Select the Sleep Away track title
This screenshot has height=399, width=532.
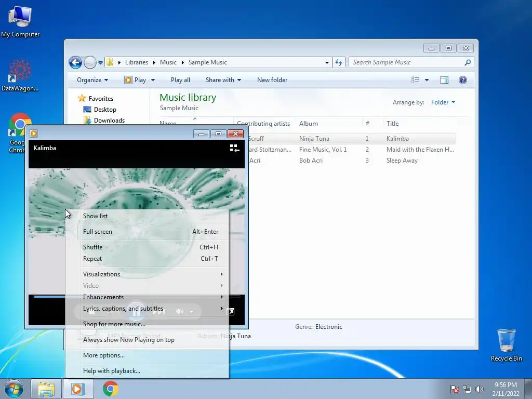pos(402,161)
